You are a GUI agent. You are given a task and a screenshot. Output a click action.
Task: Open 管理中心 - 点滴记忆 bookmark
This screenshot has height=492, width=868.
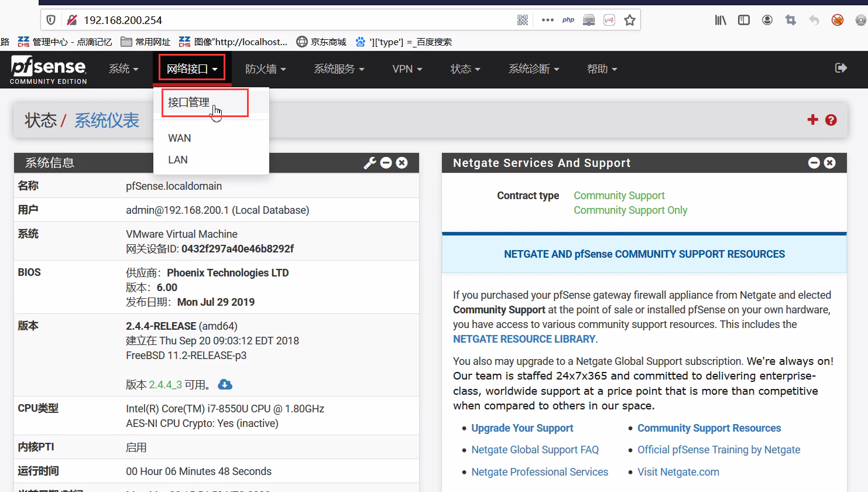(65, 42)
